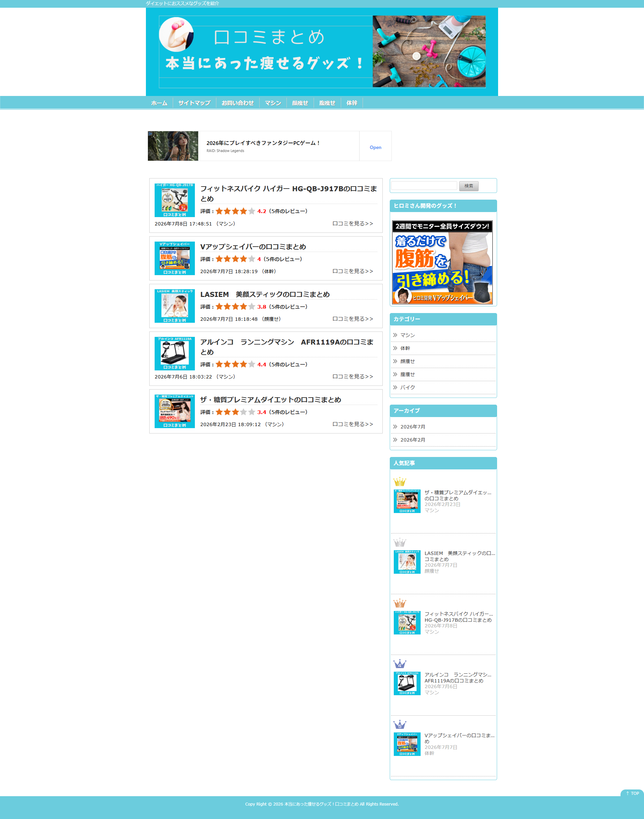Go to お問い合わせ menu item
This screenshot has height=819, width=644.
pyautogui.click(x=237, y=103)
